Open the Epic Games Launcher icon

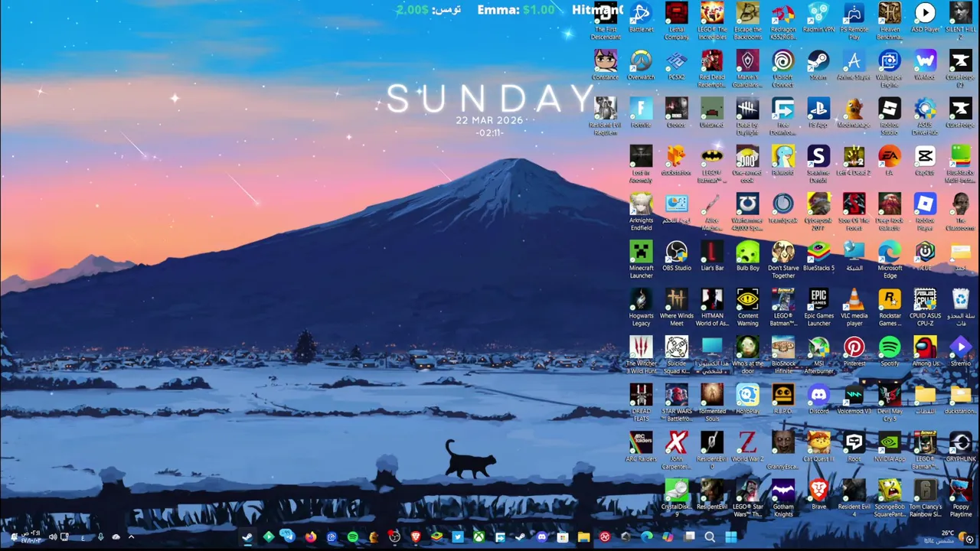818,307
